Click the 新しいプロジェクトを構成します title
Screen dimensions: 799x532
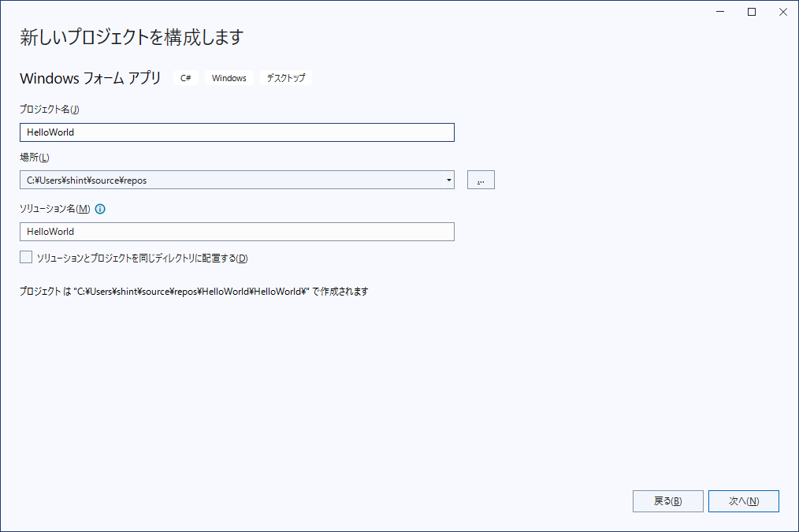(132, 37)
